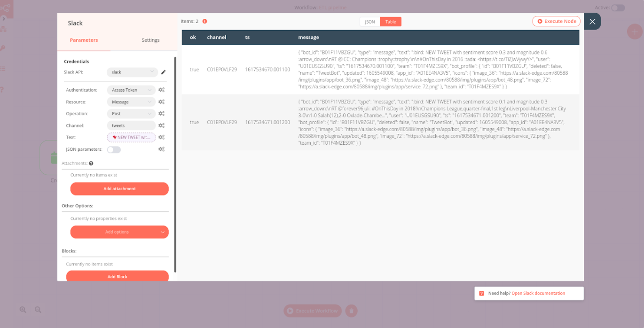Open gear settings for Text parameter
The width and height of the screenshot is (644, 328).
point(161,137)
